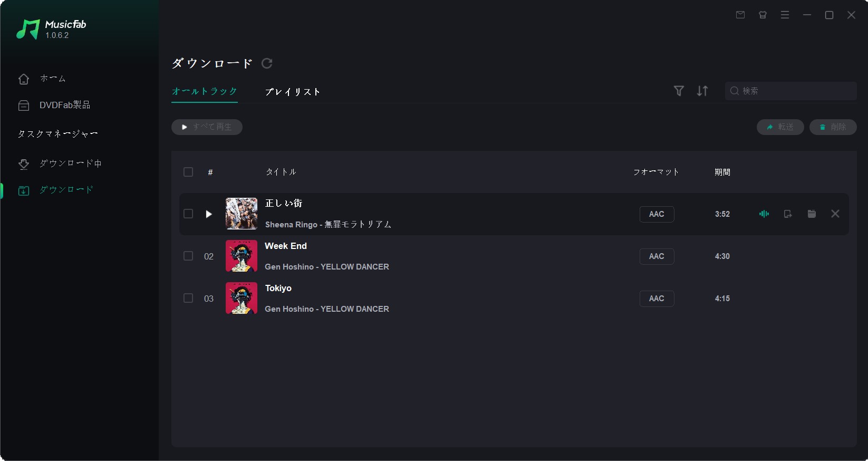Click the refresh icon beside ダウンロード heading
Viewport: 868px width, 461px height.
click(x=267, y=63)
